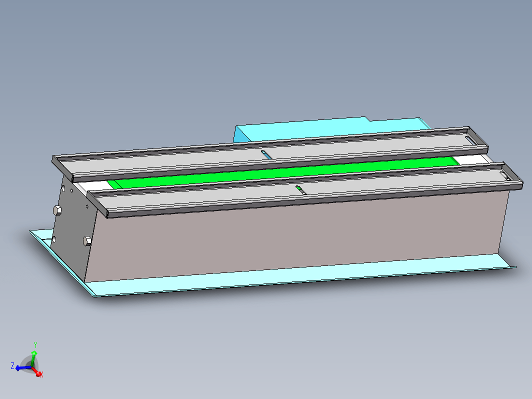Viewport: 532px width, 399px height.
Task: Pick the slot in the middle of the front rail
Action: [301, 190]
